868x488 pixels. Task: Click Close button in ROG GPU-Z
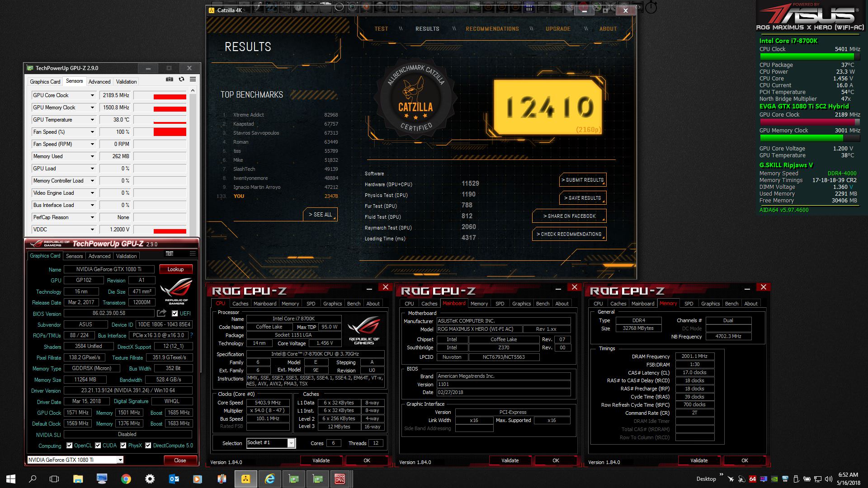pos(180,460)
